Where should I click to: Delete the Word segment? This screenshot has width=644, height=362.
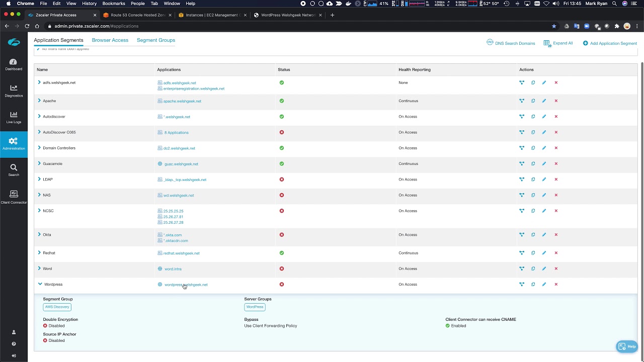[556, 268]
